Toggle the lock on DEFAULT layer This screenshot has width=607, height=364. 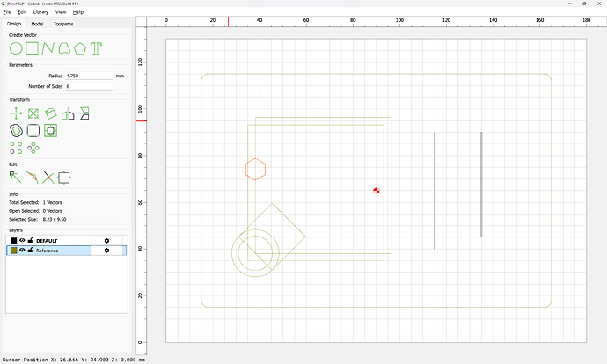31,240
